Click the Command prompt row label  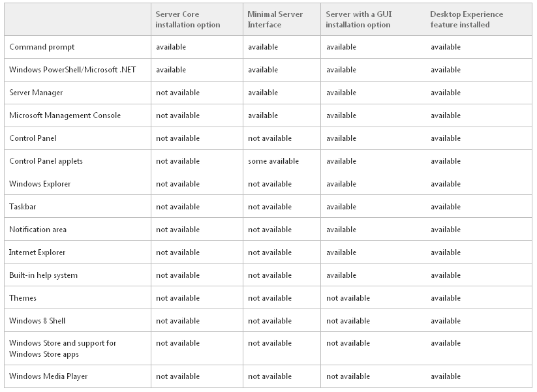pos(42,47)
